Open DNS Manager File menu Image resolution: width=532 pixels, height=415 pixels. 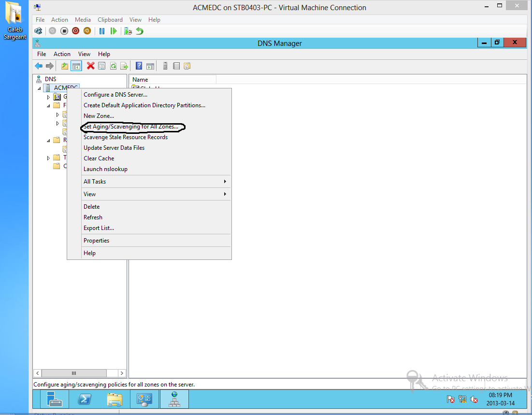[x=42, y=54]
